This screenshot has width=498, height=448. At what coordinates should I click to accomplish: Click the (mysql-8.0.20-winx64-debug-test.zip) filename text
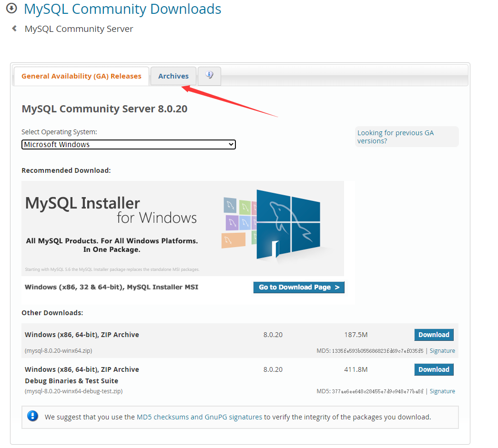pos(74,391)
